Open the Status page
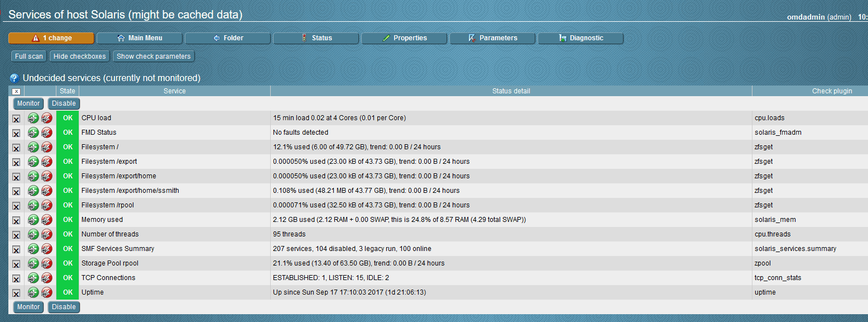 (x=316, y=38)
